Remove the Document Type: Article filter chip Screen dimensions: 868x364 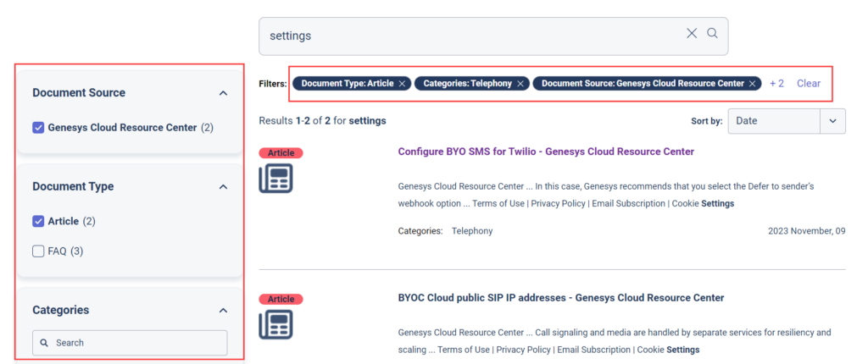pyautogui.click(x=403, y=84)
